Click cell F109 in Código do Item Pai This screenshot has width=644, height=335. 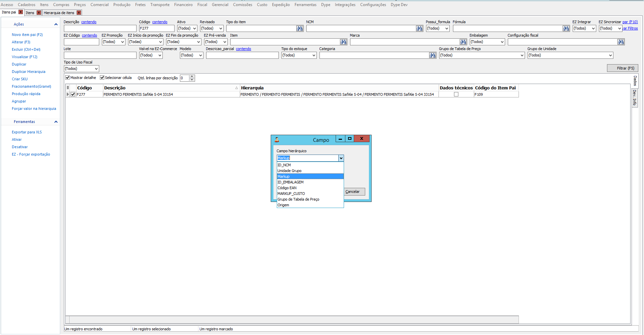(496, 94)
